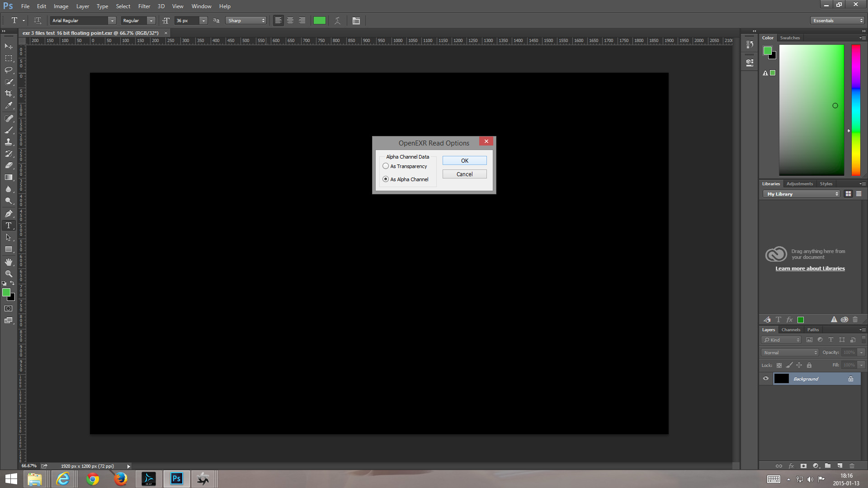
Task: Select the Lasso tool
Action: coord(9,70)
